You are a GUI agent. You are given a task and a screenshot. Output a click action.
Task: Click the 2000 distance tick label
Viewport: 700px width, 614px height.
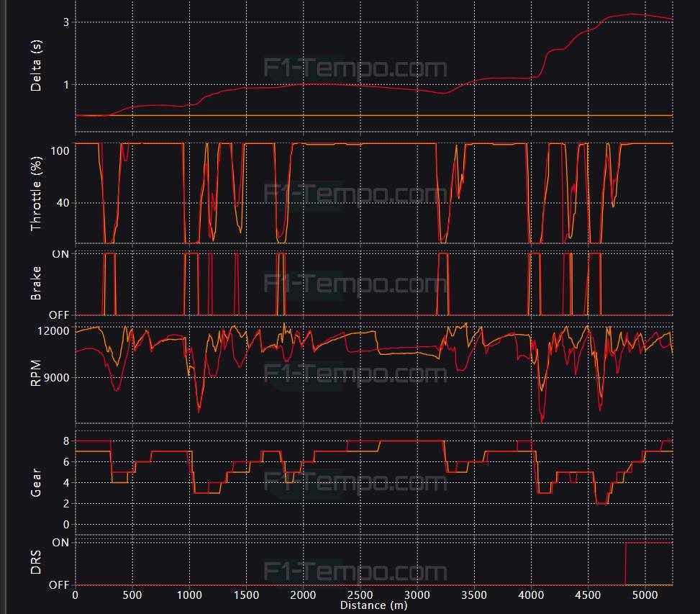[303, 595]
